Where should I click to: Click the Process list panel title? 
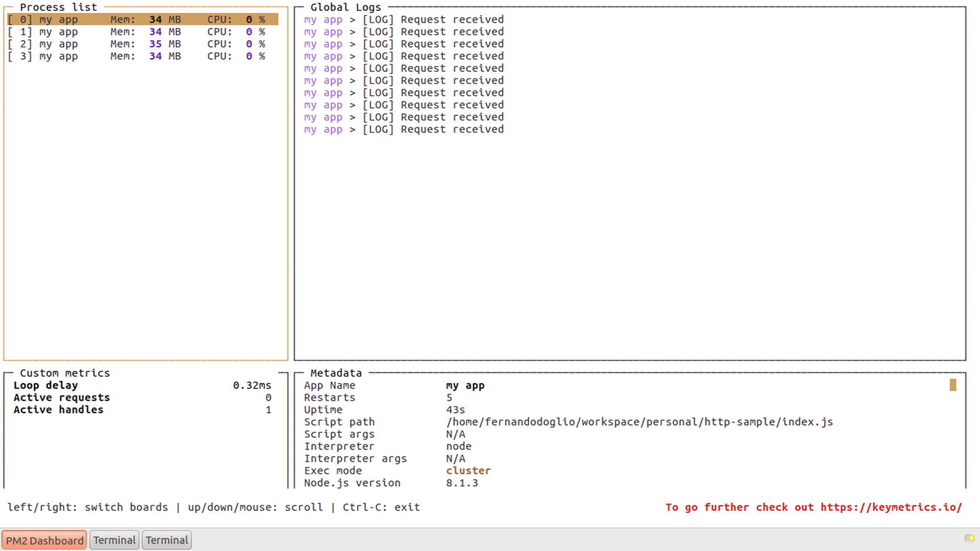(59, 7)
